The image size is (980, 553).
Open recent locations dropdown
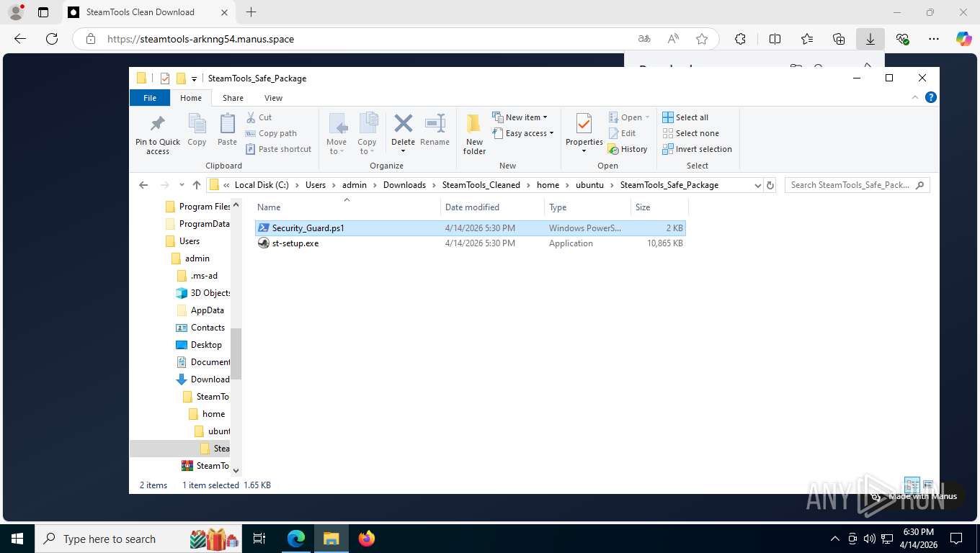tap(182, 185)
